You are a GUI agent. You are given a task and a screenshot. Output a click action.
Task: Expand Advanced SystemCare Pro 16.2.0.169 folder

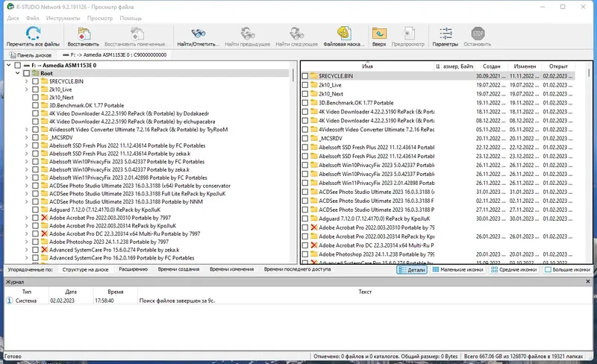click(x=26, y=258)
